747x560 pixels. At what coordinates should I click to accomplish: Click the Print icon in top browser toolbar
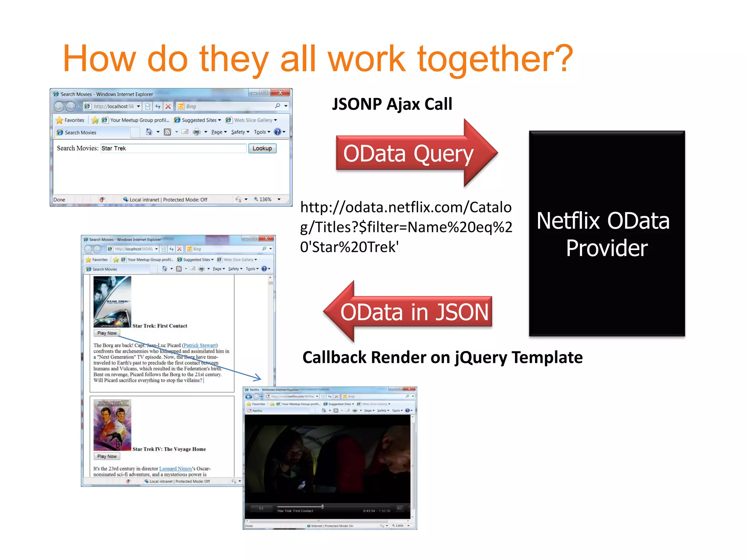pos(197,132)
